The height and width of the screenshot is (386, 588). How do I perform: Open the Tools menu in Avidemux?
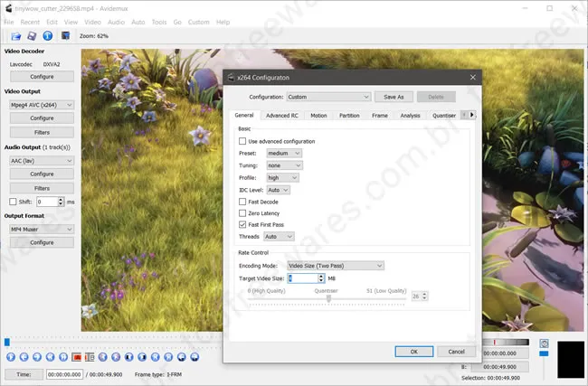(159, 22)
